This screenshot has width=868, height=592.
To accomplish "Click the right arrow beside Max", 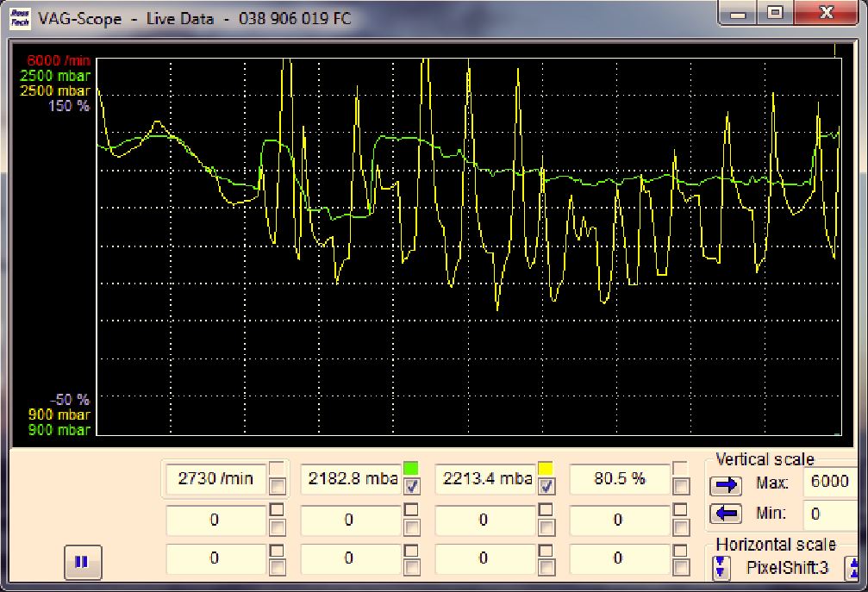I will (x=726, y=485).
